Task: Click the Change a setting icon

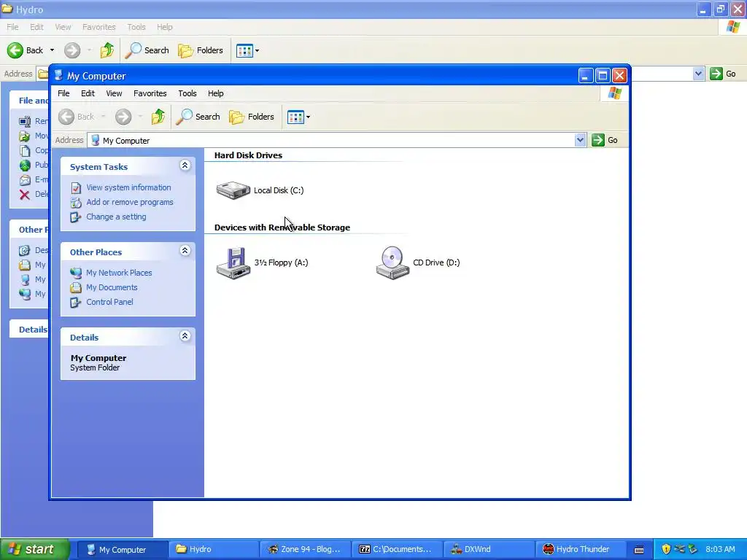Action: [x=76, y=217]
